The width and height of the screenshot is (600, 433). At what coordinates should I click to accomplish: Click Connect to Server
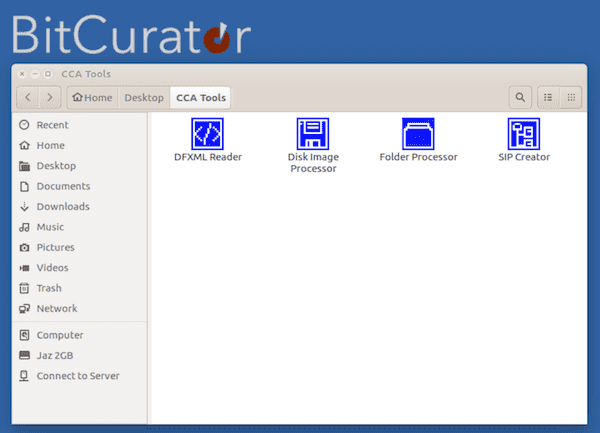point(80,376)
